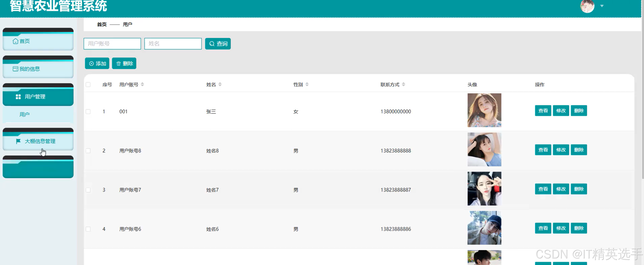Click the account cell 001

click(124, 112)
